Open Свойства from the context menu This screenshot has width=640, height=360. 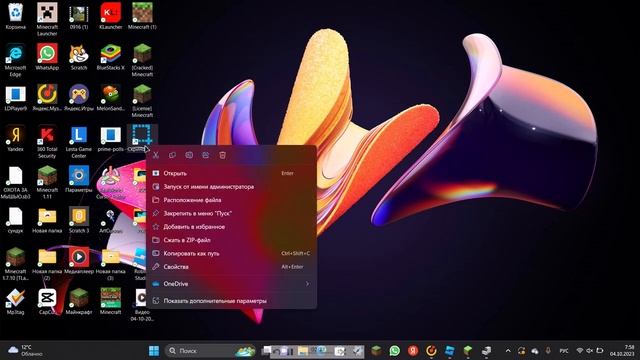[231, 267]
